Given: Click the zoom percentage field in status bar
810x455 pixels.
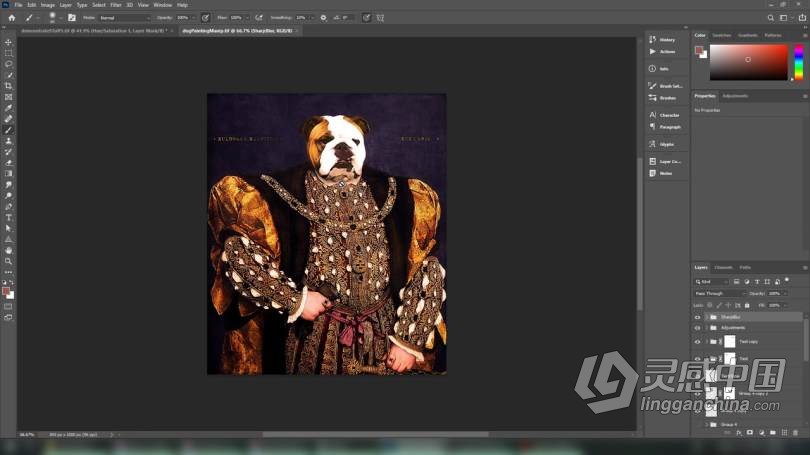Looking at the screenshot, I should (27, 435).
